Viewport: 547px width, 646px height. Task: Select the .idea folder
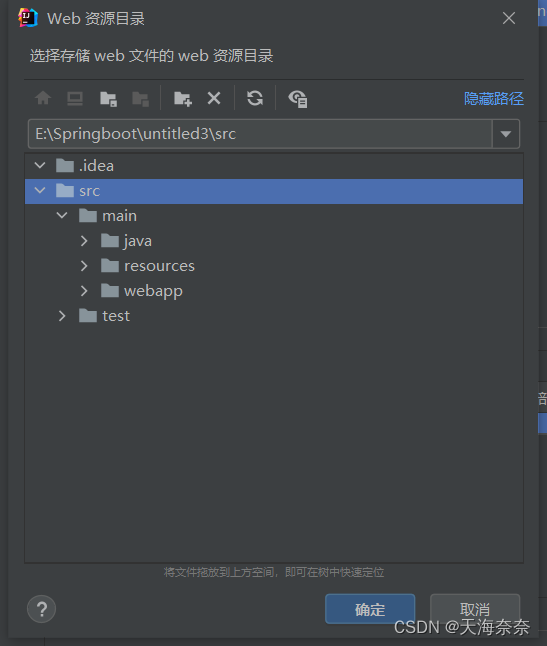coord(85,166)
